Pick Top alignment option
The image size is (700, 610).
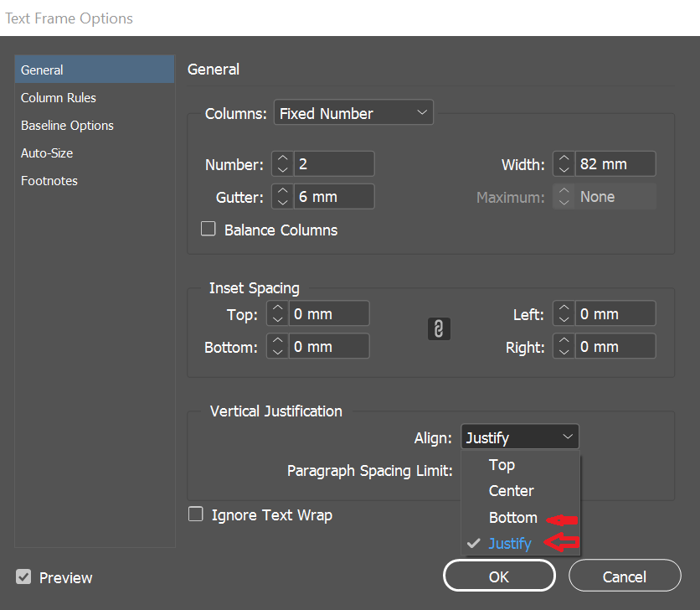pos(502,465)
